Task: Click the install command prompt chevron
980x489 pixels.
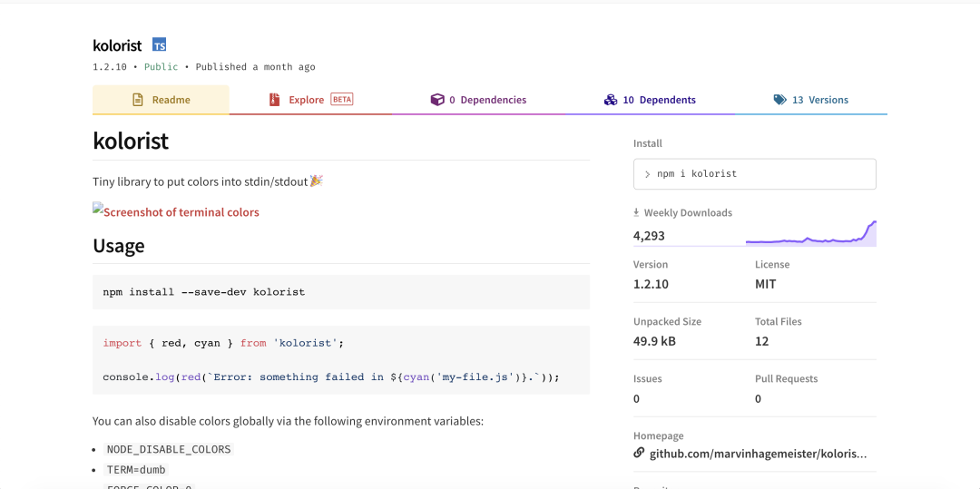Action: 648,174
